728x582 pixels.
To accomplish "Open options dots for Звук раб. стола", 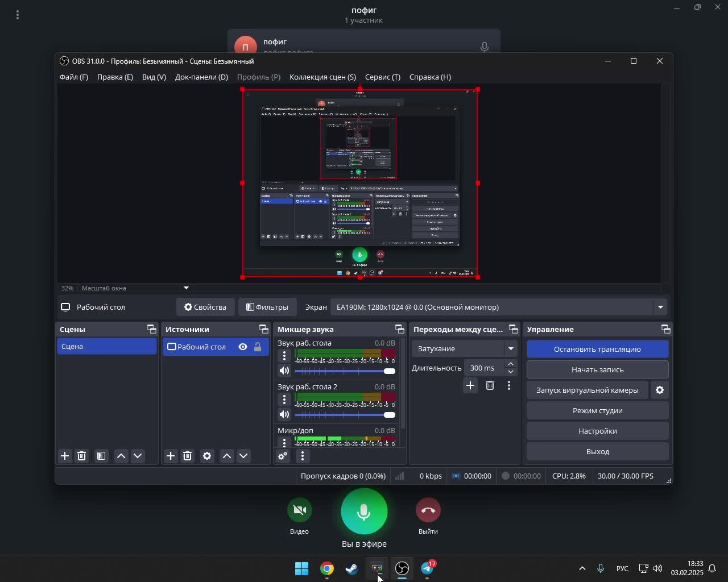I will [x=284, y=356].
